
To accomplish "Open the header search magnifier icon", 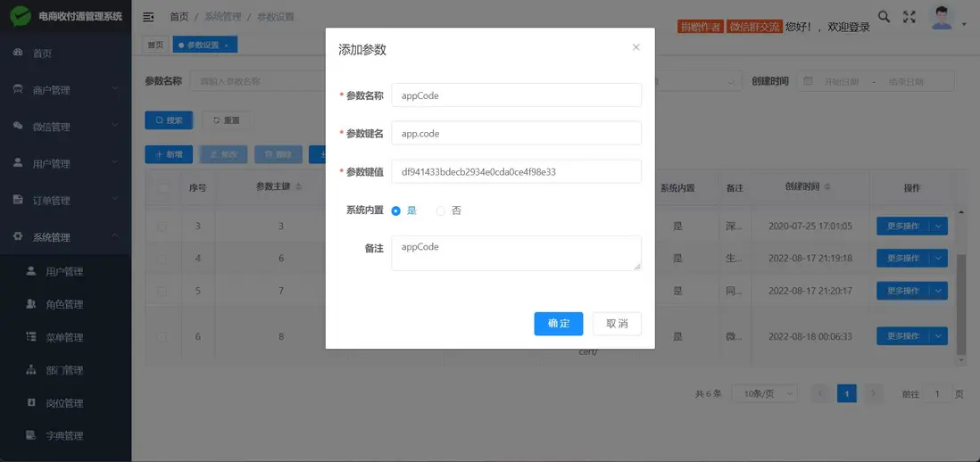I will (884, 17).
